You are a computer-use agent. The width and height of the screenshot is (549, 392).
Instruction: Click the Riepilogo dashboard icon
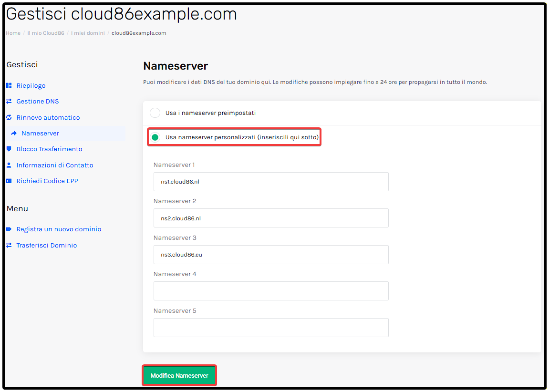tap(9, 85)
